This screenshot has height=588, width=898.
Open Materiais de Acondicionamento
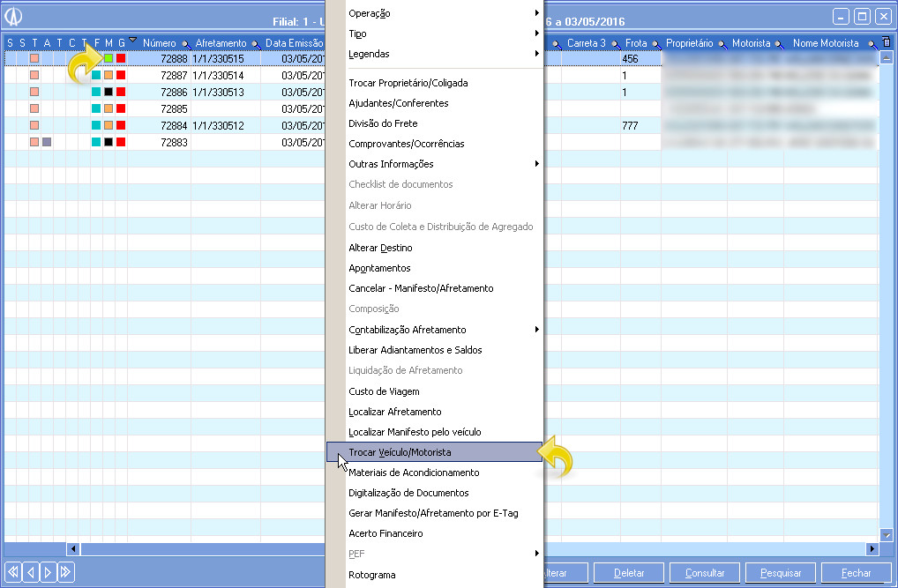[414, 473]
